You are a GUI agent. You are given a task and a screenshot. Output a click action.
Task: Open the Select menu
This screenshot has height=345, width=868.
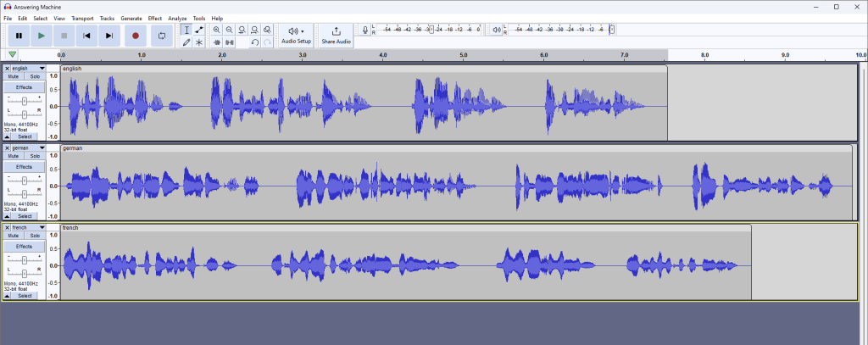pos(41,19)
